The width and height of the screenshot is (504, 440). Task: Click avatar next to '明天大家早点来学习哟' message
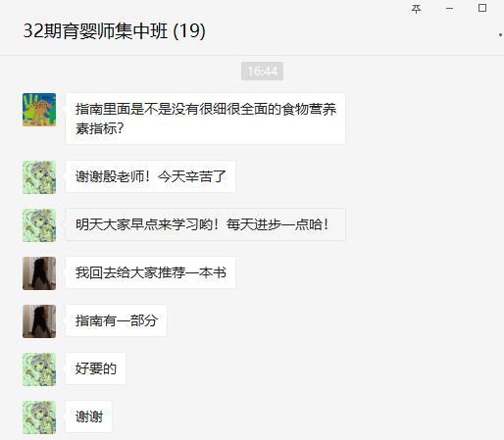click(39, 225)
